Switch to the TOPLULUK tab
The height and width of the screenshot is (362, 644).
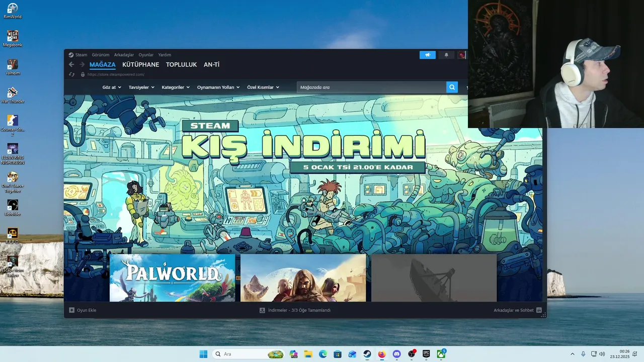pos(181,65)
